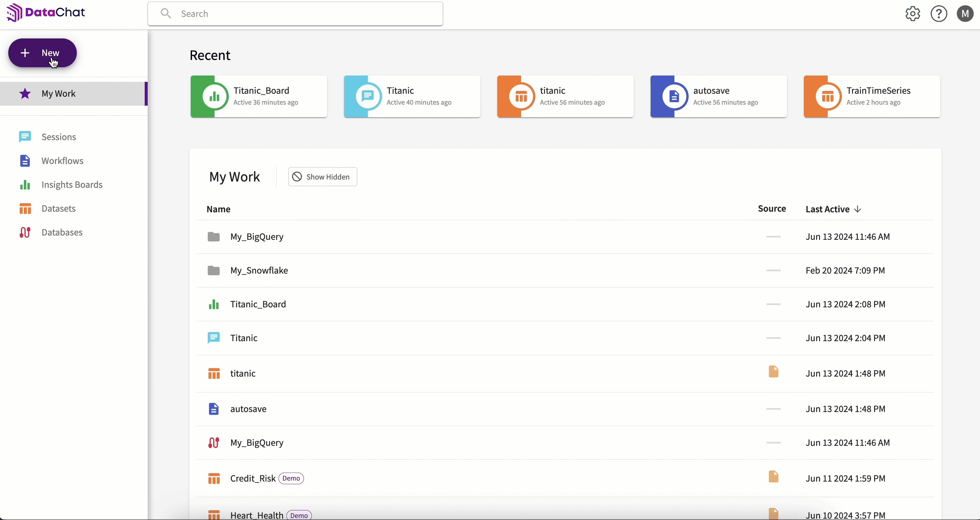Toggle My Work starred navigation item

pyautogui.click(x=24, y=93)
